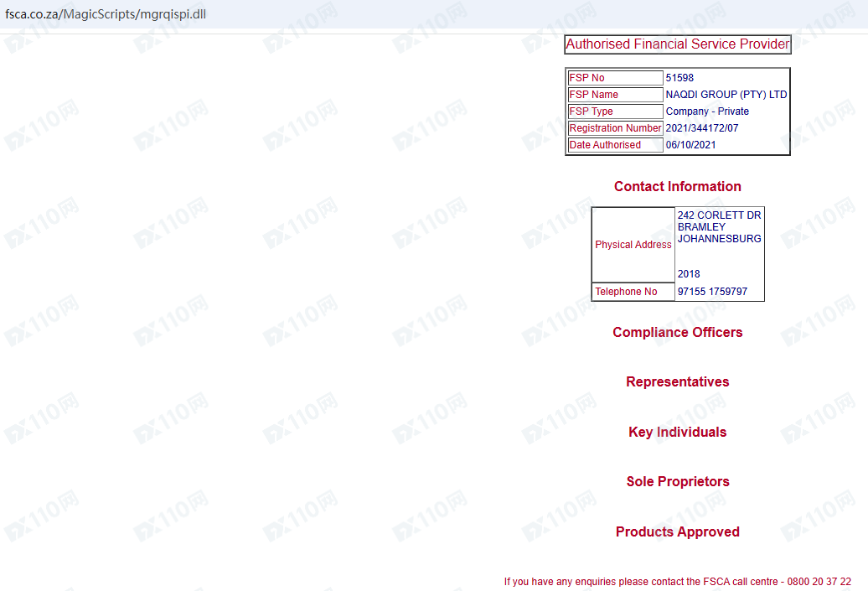This screenshot has height=591, width=868.
Task: Open the Products Approved section
Action: pos(677,532)
